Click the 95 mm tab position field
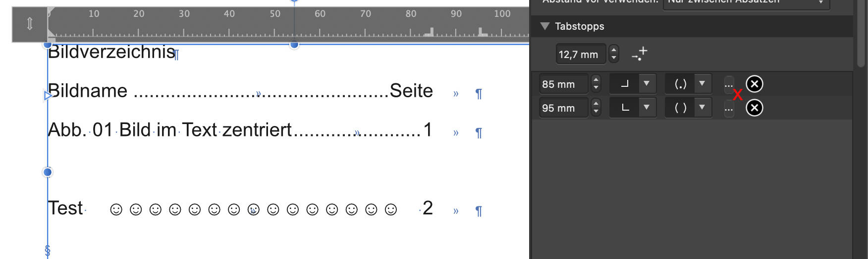 (564, 108)
